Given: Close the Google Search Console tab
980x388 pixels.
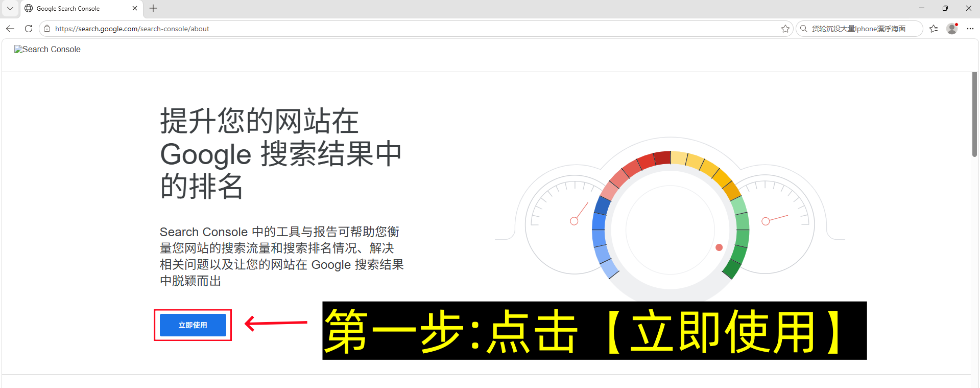Looking at the screenshot, I should [x=135, y=8].
